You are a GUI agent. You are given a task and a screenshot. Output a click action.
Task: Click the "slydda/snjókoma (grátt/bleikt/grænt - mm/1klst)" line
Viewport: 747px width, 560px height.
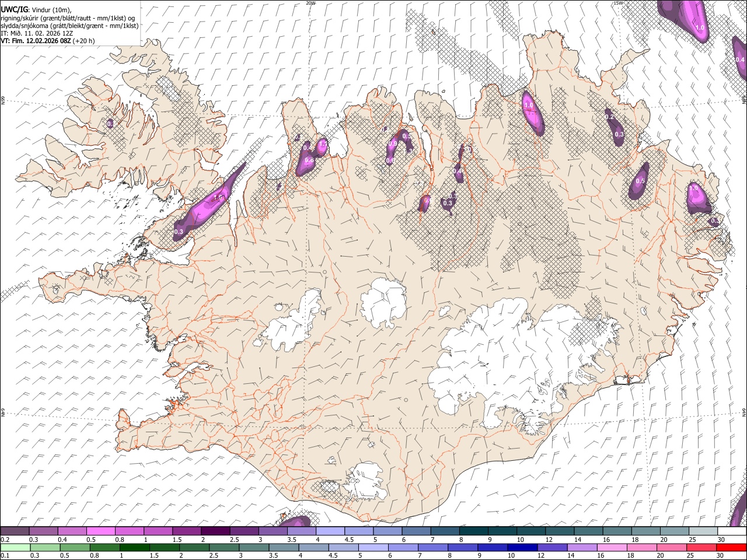(69, 26)
